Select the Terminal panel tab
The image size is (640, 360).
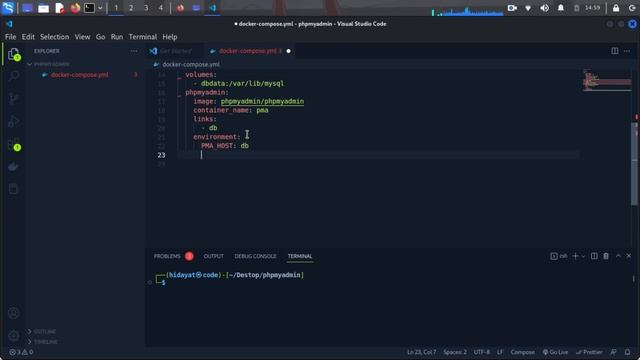coord(300,256)
